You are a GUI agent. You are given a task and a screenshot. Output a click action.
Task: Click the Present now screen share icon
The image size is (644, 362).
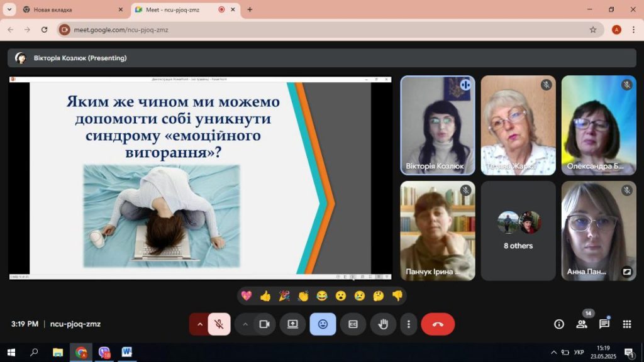pos(292,324)
